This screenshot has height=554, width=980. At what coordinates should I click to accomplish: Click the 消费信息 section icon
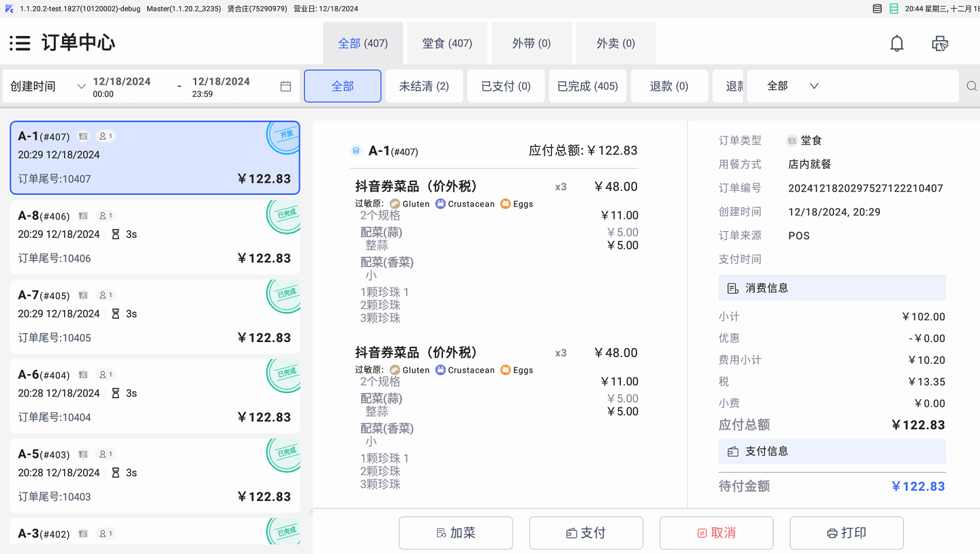coord(733,288)
